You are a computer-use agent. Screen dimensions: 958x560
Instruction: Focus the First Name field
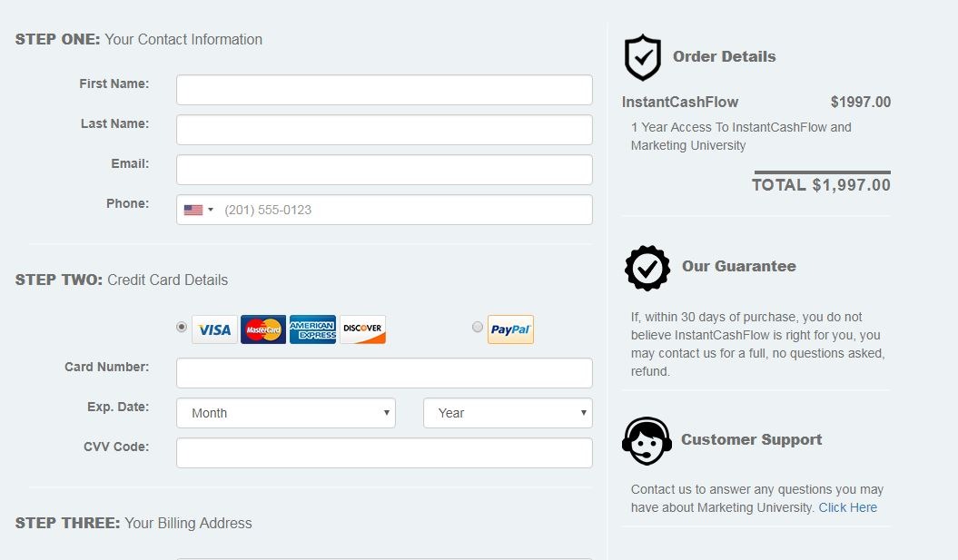click(384, 90)
